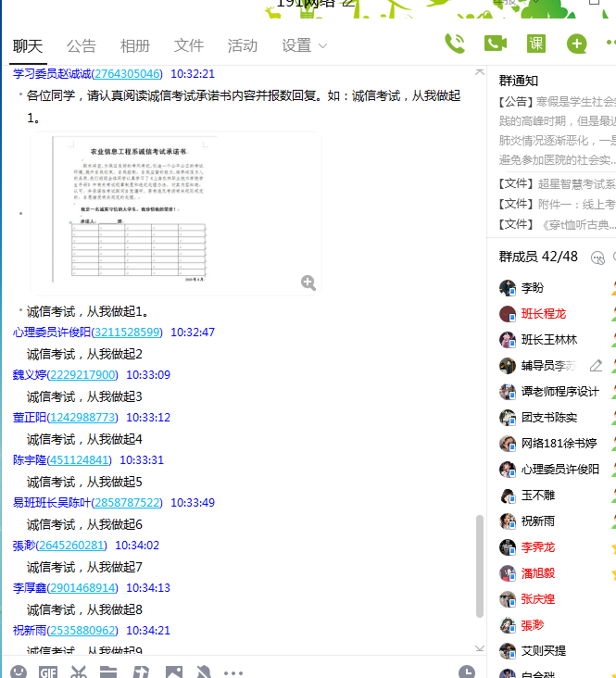Collapse chat with top arrow above scrollbar

click(479, 72)
